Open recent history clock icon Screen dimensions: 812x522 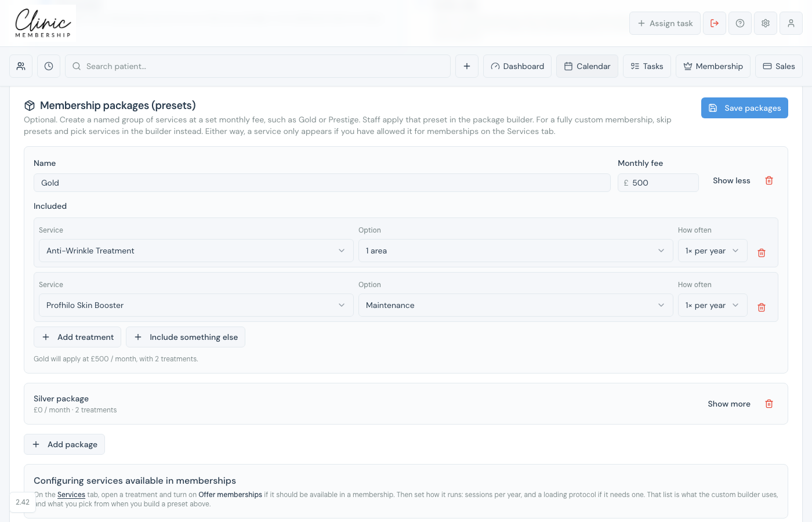click(x=49, y=66)
